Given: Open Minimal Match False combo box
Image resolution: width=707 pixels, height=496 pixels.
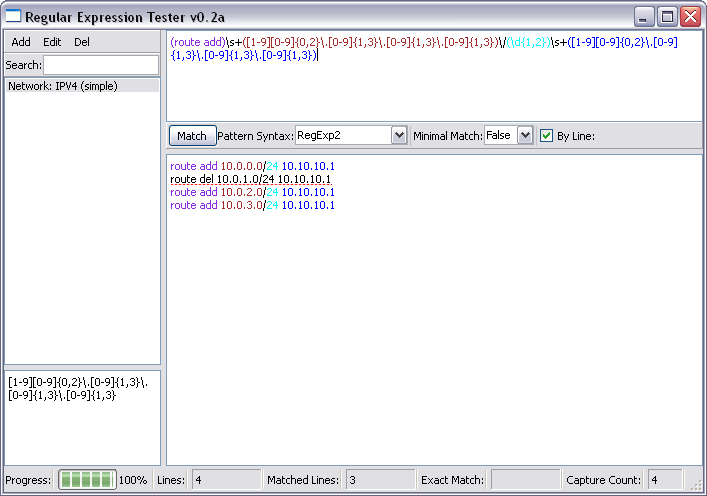Looking at the screenshot, I should [509, 135].
